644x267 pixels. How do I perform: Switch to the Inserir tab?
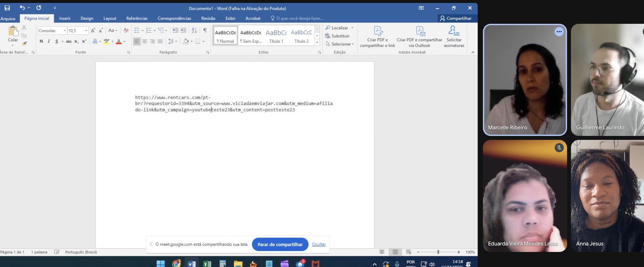click(x=65, y=18)
